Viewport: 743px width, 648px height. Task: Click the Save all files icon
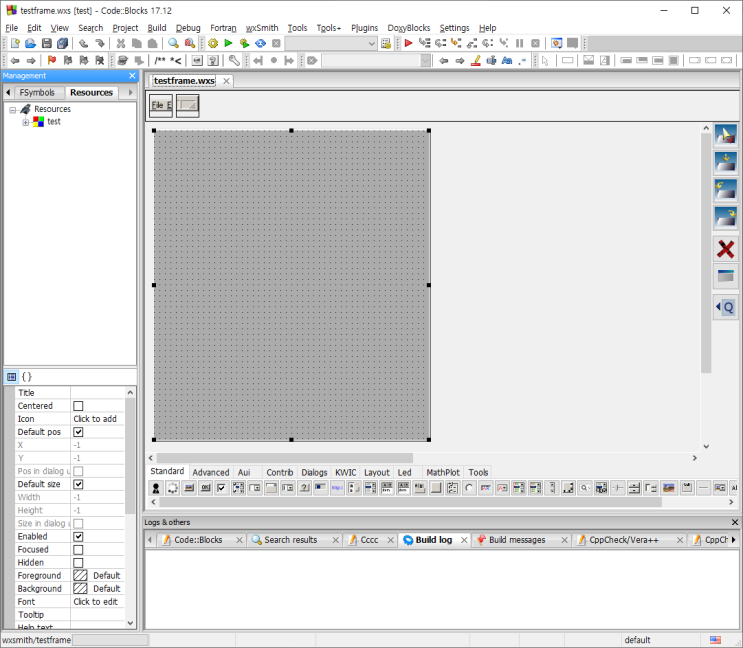62,44
